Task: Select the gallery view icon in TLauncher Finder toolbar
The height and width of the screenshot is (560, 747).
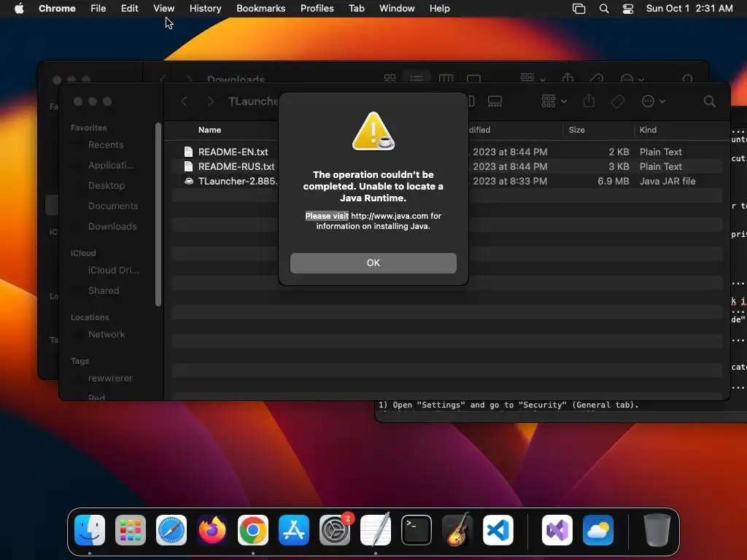Action: click(x=495, y=101)
